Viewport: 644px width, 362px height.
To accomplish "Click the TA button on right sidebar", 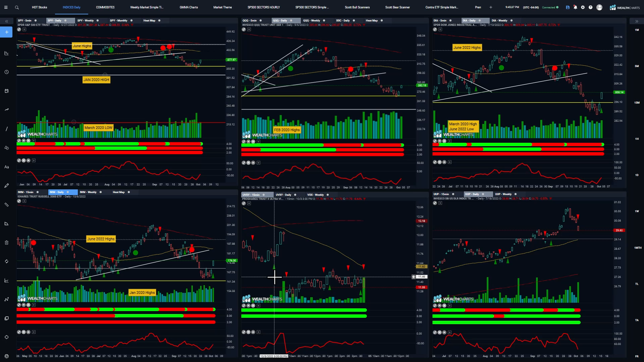I will click(x=637, y=320).
